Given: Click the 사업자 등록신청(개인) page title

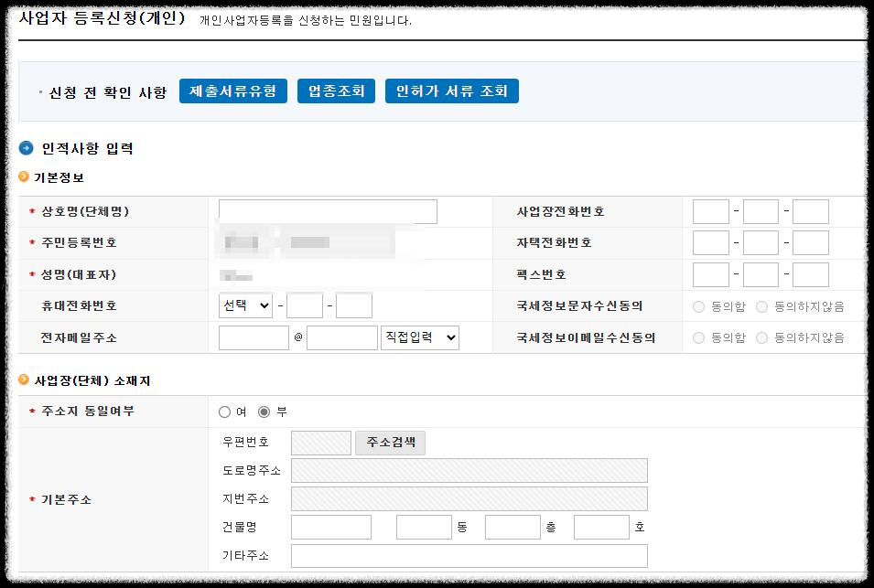Looking at the screenshot, I should tap(103, 17).
